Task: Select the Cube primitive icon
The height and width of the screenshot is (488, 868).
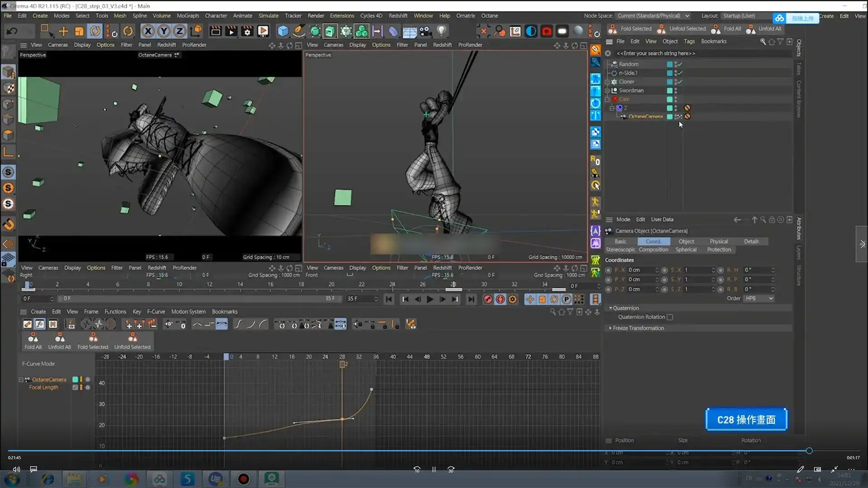Action: [283, 31]
